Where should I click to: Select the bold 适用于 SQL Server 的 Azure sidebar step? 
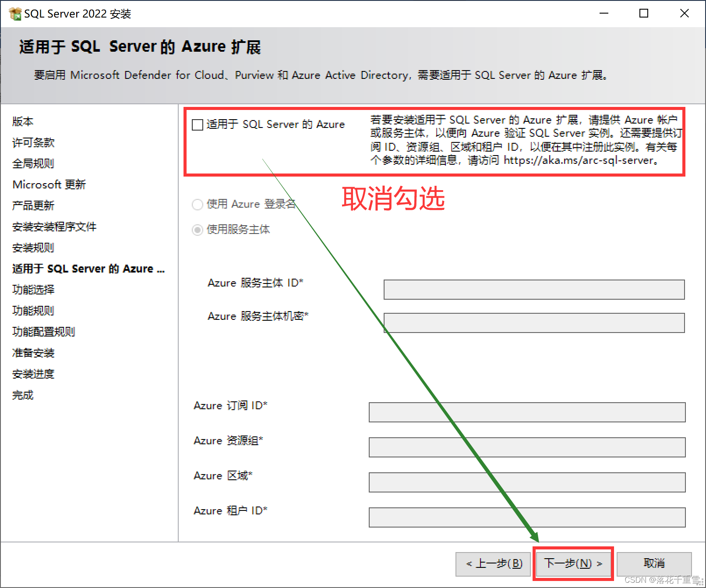(x=88, y=269)
